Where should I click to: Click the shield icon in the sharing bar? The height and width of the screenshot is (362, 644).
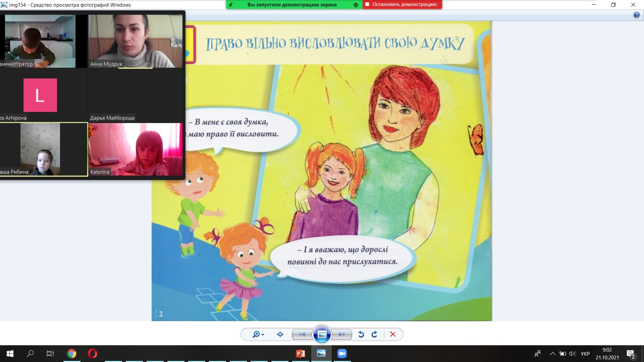coord(356,5)
